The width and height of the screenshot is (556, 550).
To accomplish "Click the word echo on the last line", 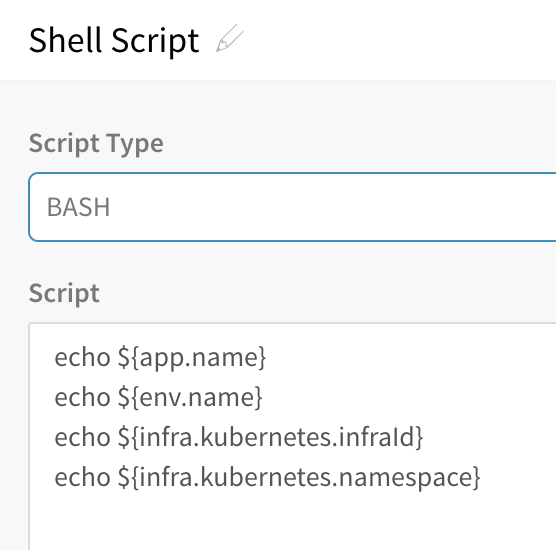I will tap(82, 477).
